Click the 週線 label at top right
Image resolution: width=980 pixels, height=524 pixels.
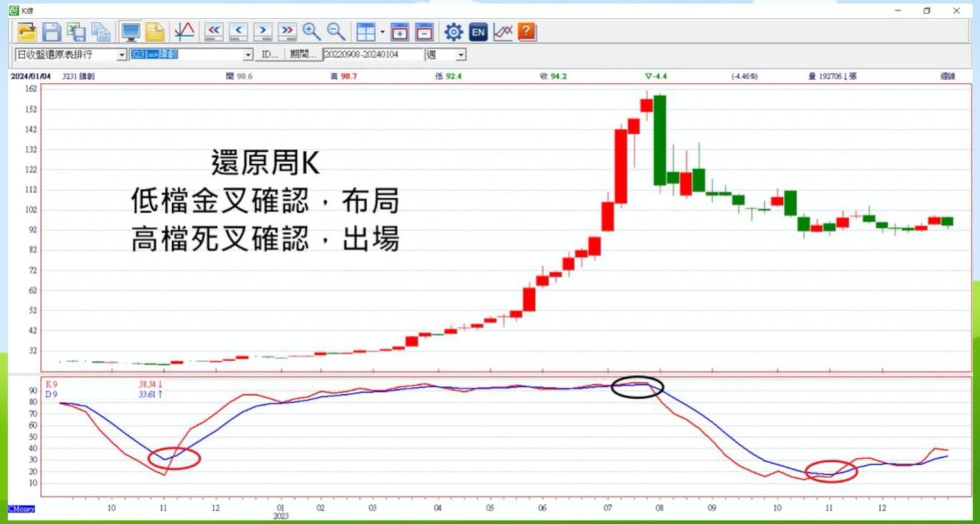pyautogui.click(x=947, y=76)
